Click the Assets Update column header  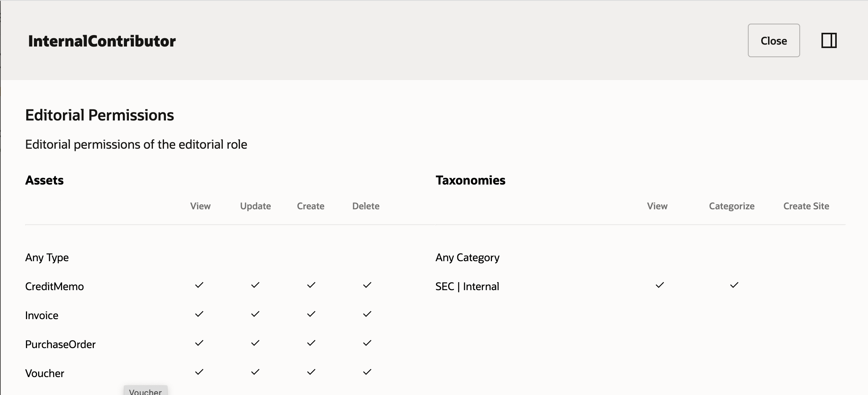(256, 206)
